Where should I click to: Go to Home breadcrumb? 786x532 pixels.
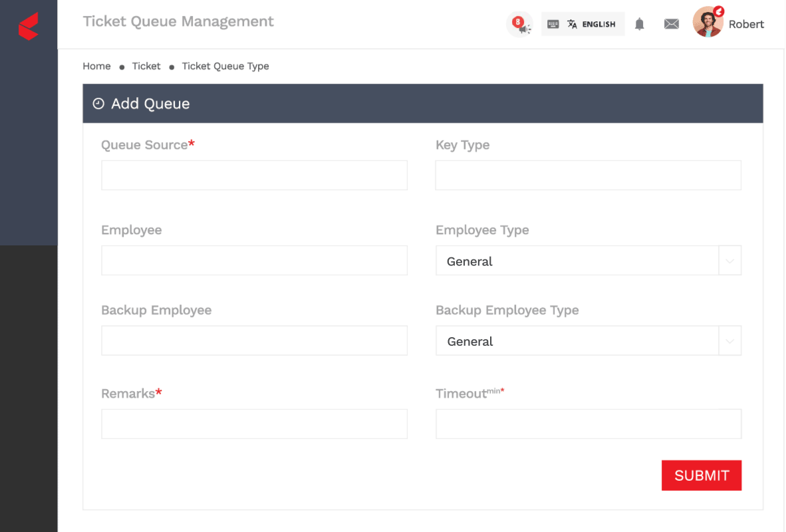(x=96, y=66)
